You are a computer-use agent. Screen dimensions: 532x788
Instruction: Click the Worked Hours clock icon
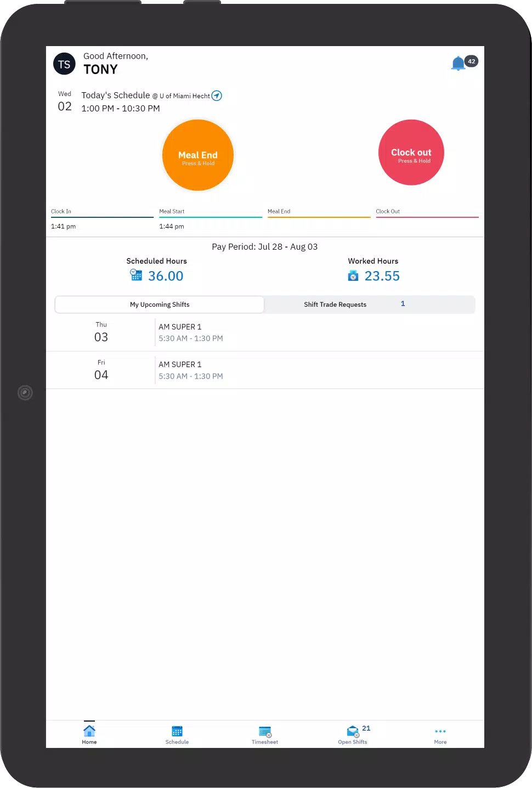coord(353,275)
